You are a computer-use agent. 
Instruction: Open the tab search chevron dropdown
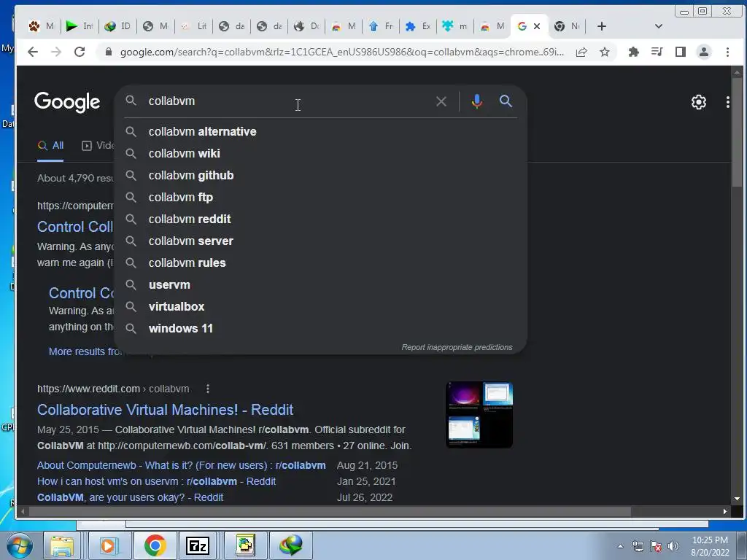659,26
